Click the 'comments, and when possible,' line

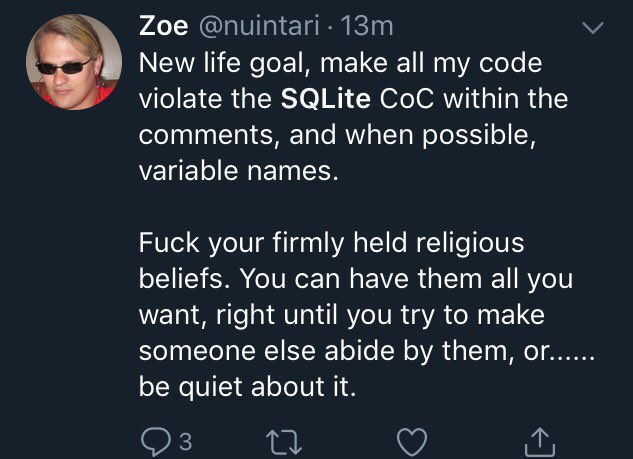337,135
